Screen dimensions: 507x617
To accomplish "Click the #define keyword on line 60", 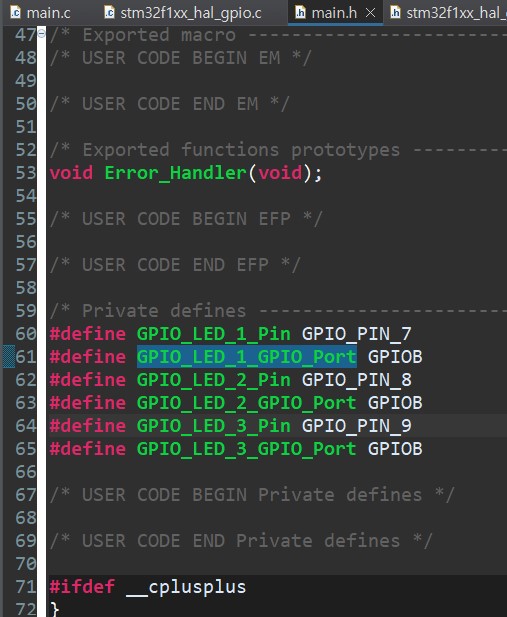I will 88,334.
